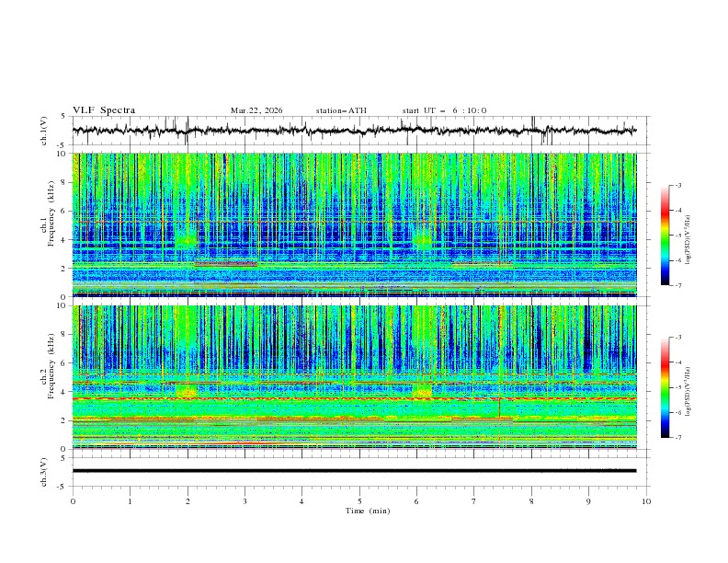The height and width of the screenshot is (563, 728).
Task: Click the upper color bar log(PSD) label
Action: tap(688, 239)
